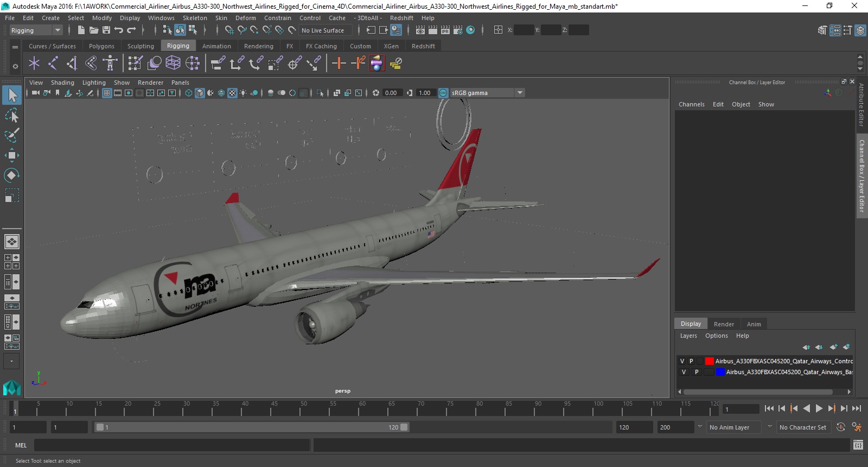Toggle visibility V of Qatar_Airways_Contro layer
This screenshot has height=467, width=868.
click(x=682, y=361)
